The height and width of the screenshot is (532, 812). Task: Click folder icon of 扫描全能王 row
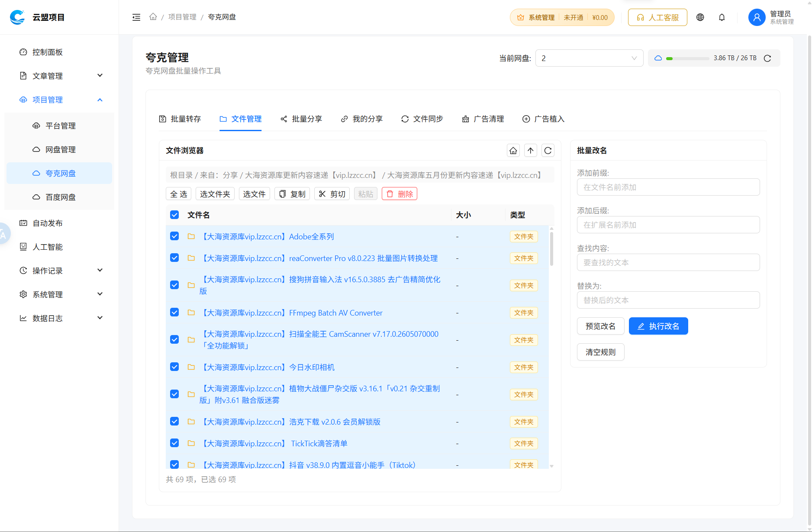pyautogui.click(x=191, y=340)
